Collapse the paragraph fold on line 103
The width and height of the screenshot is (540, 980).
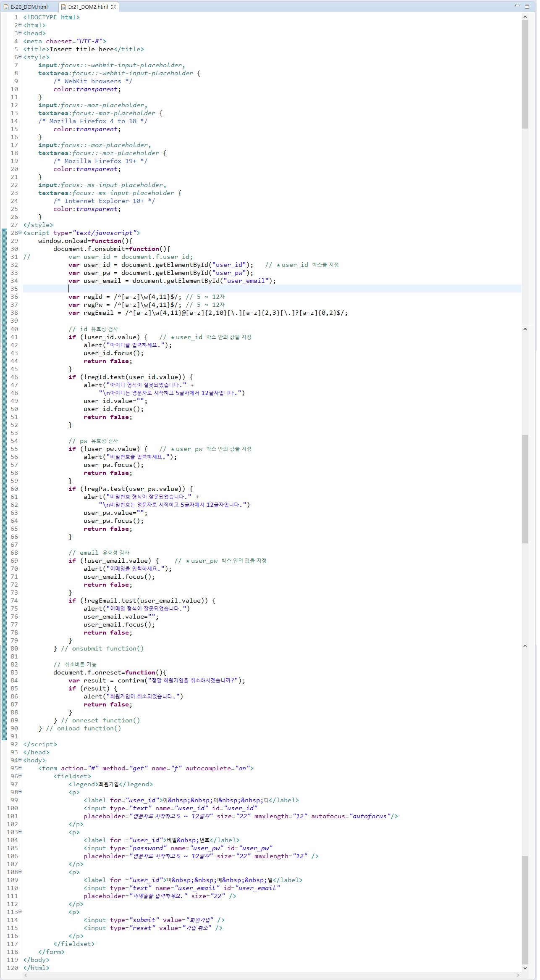(x=20, y=832)
